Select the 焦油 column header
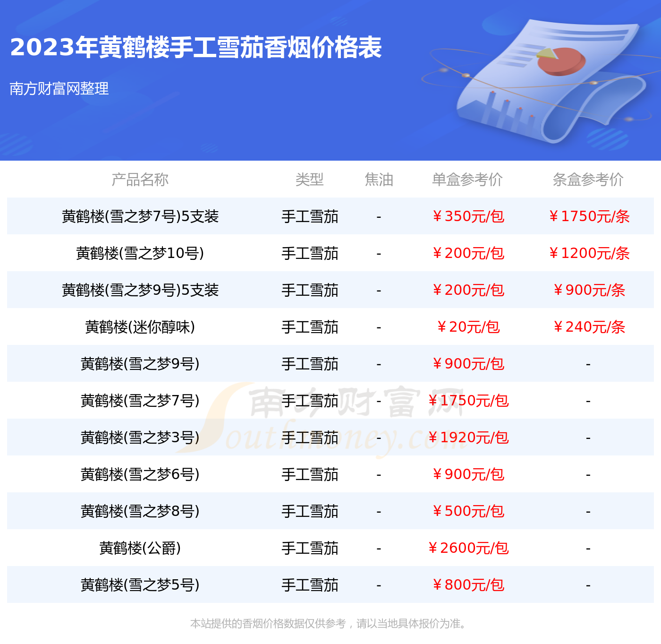The height and width of the screenshot is (644, 661). tap(379, 180)
